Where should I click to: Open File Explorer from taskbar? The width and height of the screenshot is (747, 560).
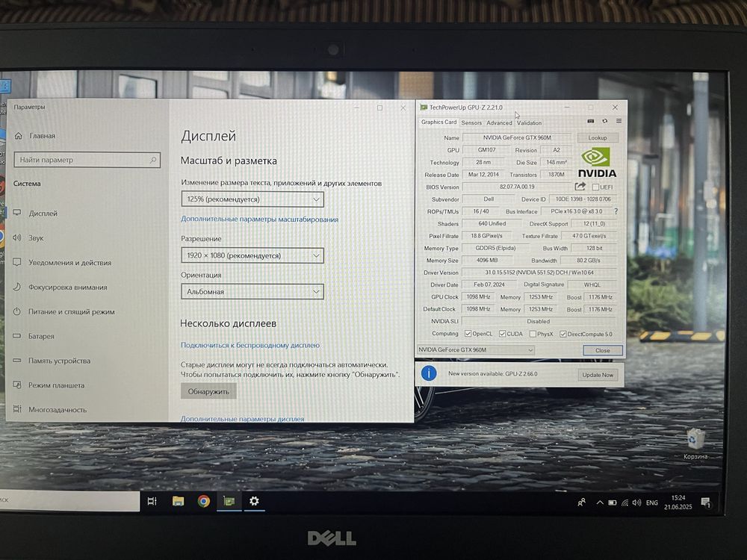(179, 501)
